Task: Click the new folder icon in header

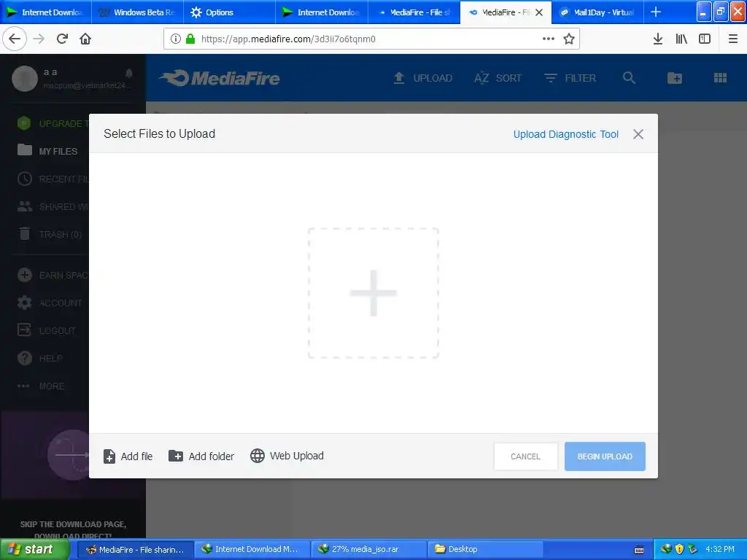Action: pyautogui.click(x=675, y=78)
